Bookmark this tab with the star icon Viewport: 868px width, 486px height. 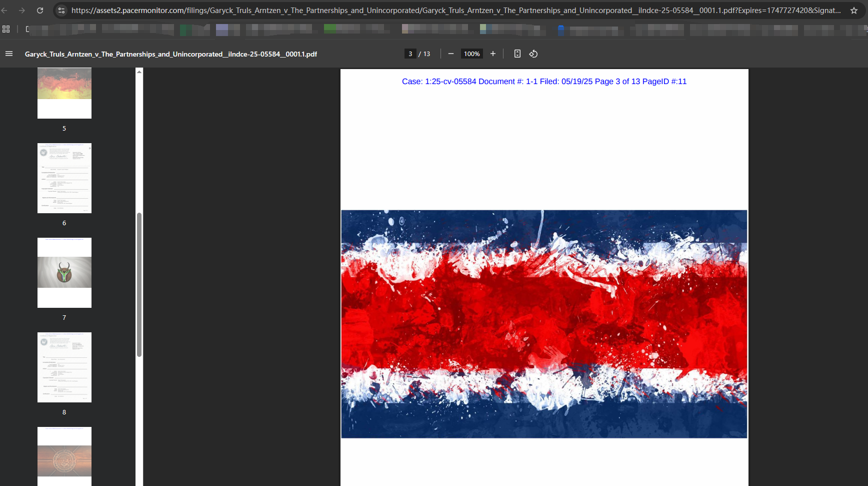[x=854, y=10]
